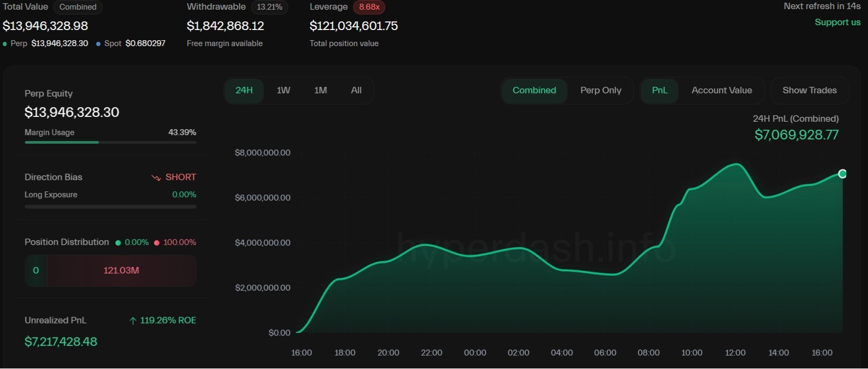
Task: Select the 1W timeframe tab
Action: pos(283,91)
